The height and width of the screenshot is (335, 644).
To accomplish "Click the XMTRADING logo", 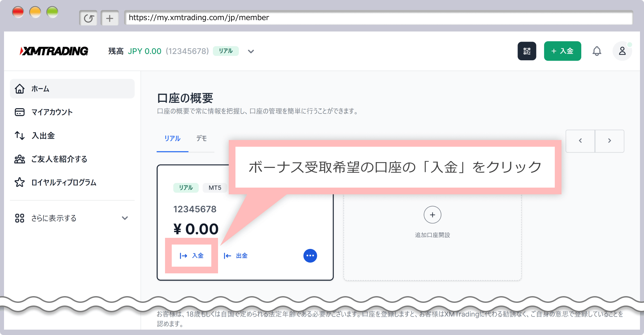I will [x=54, y=51].
